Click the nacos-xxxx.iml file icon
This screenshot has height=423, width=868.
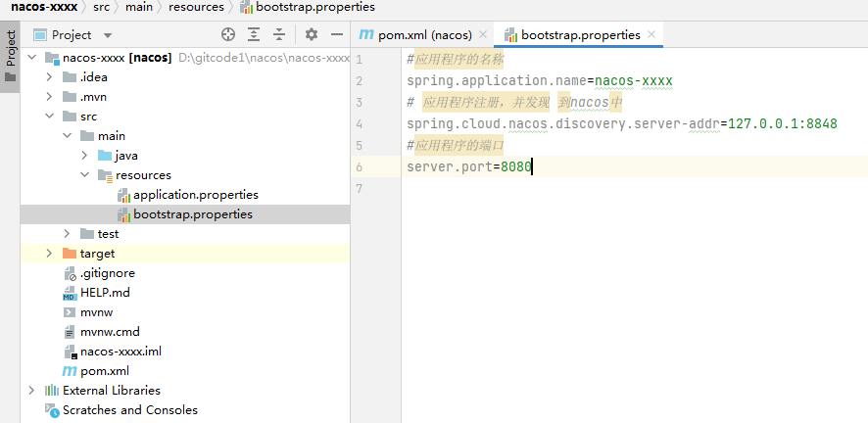70,352
